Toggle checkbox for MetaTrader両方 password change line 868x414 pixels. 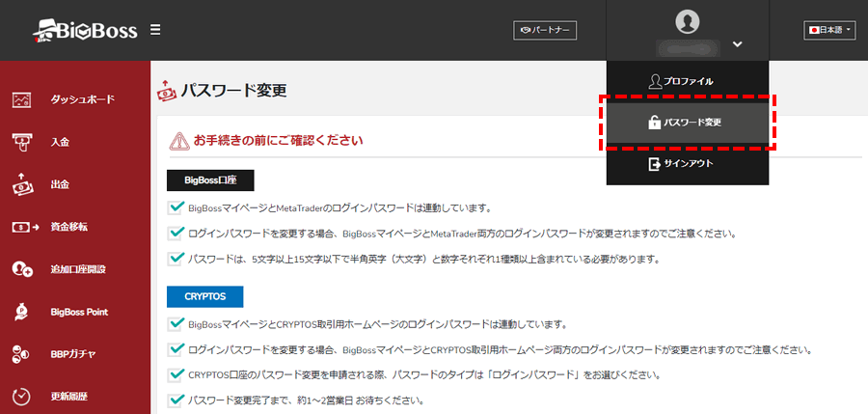pos(175,234)
